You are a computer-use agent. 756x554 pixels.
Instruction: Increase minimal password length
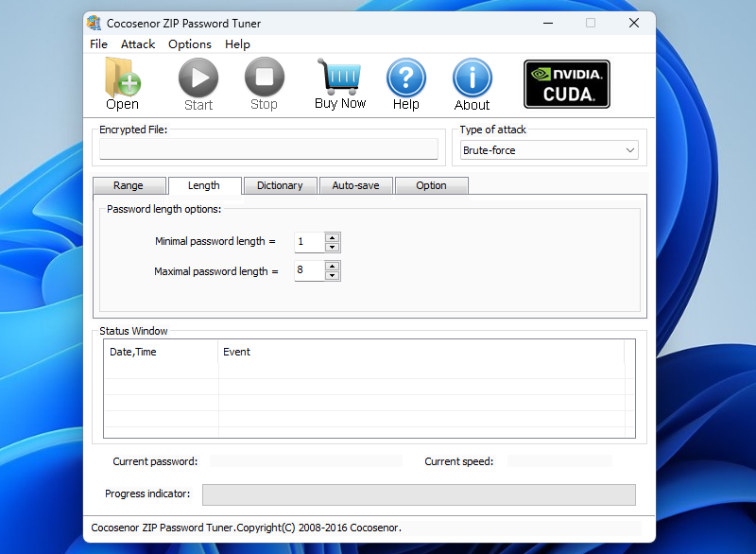[333, 237]
